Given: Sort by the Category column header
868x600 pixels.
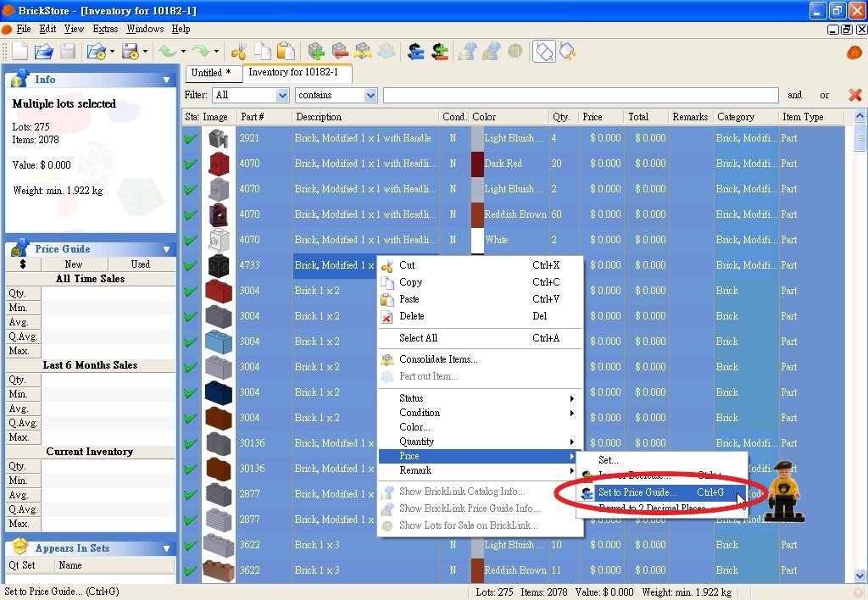Looking at the screenshot, I should 746,117.
